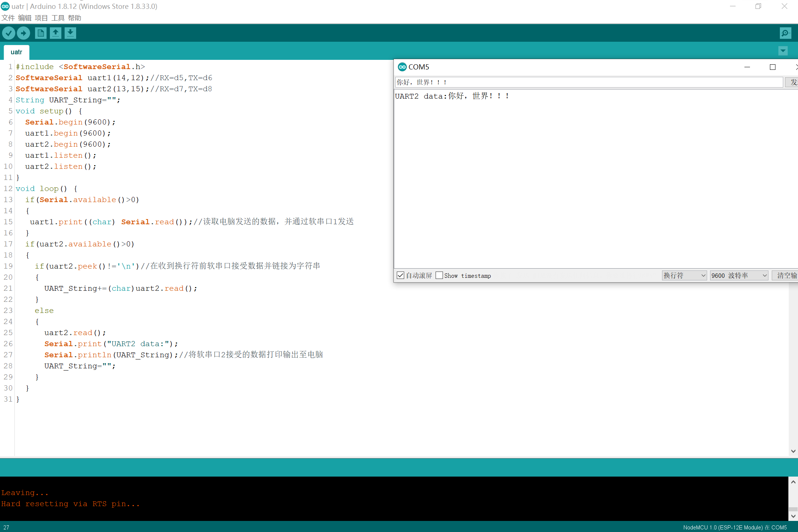Click the Verify sketch checkmark icon
This screenshot has width=798, height=532.
[8, 33]
